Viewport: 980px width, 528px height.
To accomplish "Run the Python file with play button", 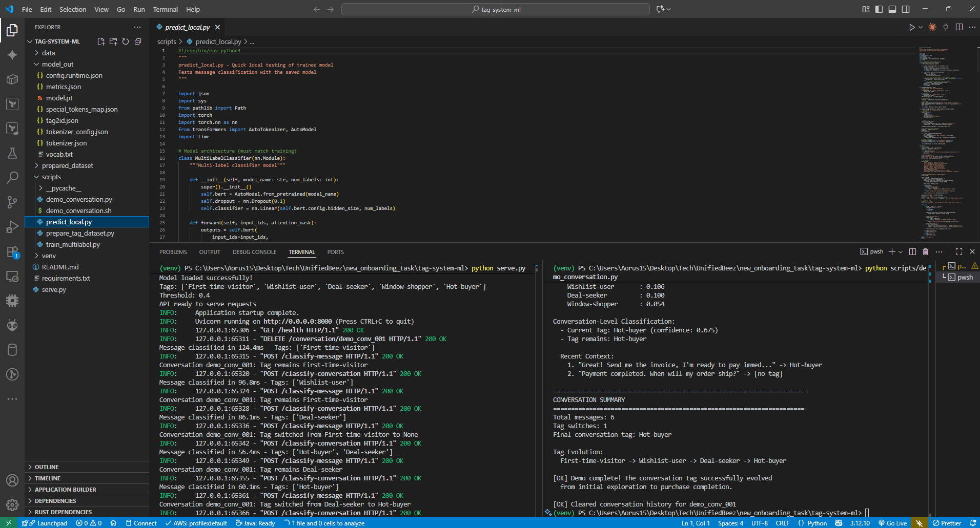I will point(911,27).
